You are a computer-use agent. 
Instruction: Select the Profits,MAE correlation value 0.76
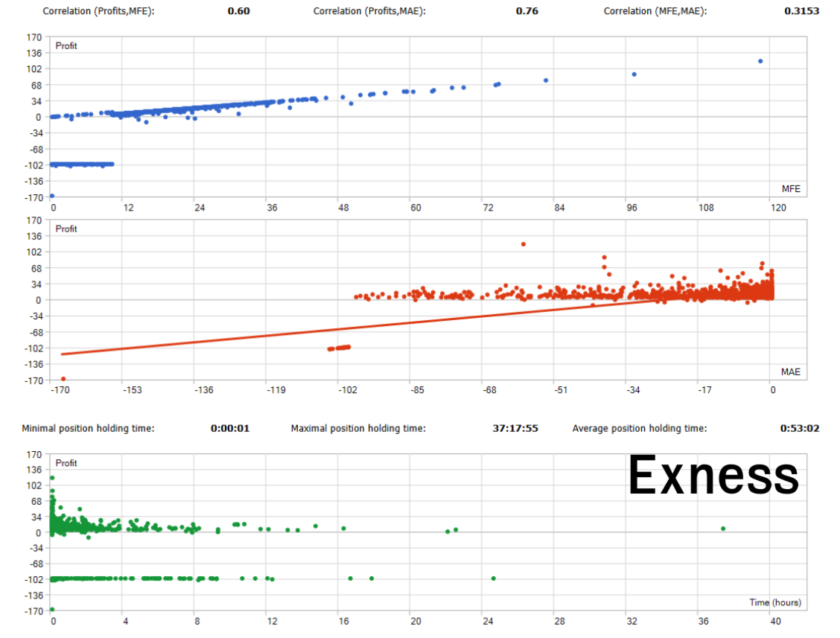[x=527, y=10]
